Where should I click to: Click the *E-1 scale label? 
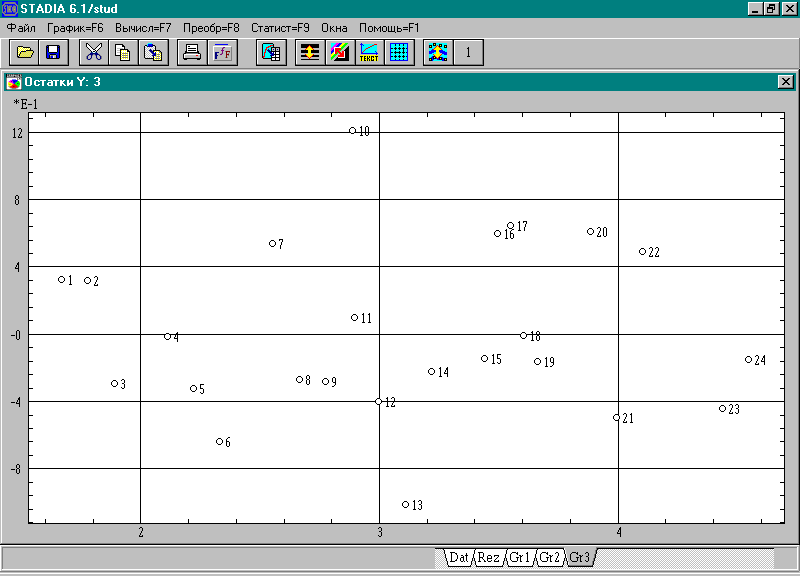tap(26, 104)
